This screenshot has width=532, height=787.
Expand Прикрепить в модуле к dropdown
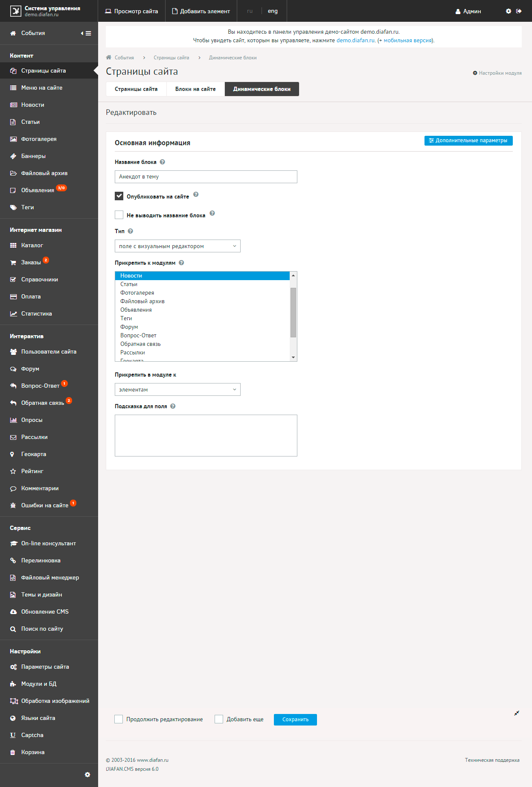coord(177,389)
